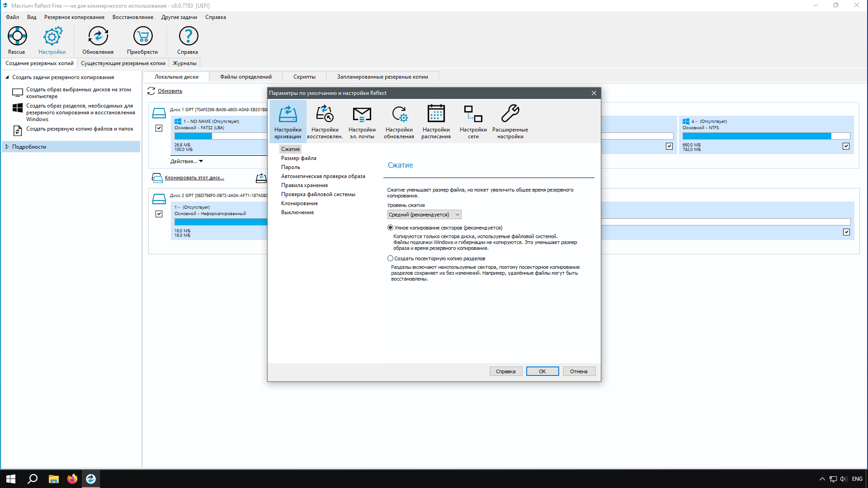868x488 pixels.
Task: Select Создать посекторную копию разделов radio
Action: coord(390,258)
